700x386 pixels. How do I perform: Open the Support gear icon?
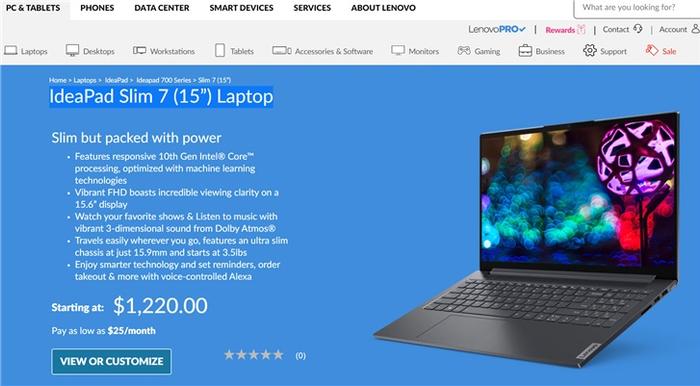point(590,50)
